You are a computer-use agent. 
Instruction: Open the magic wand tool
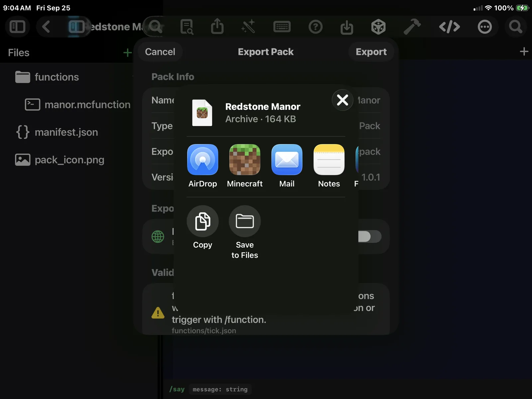(248, 27)
